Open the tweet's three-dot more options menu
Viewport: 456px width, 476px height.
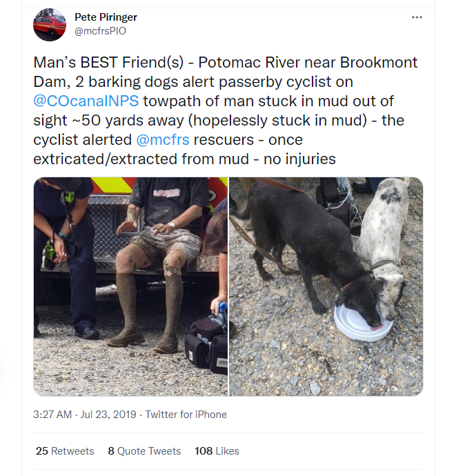[417, 17]
